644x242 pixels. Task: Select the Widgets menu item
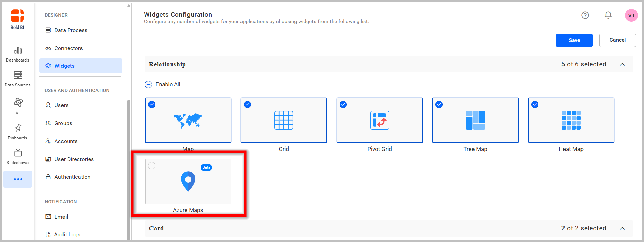click(x=81, y=66)
